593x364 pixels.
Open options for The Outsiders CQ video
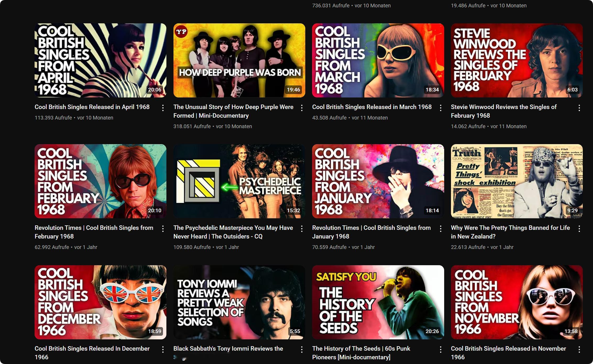(x=302, y=229)
